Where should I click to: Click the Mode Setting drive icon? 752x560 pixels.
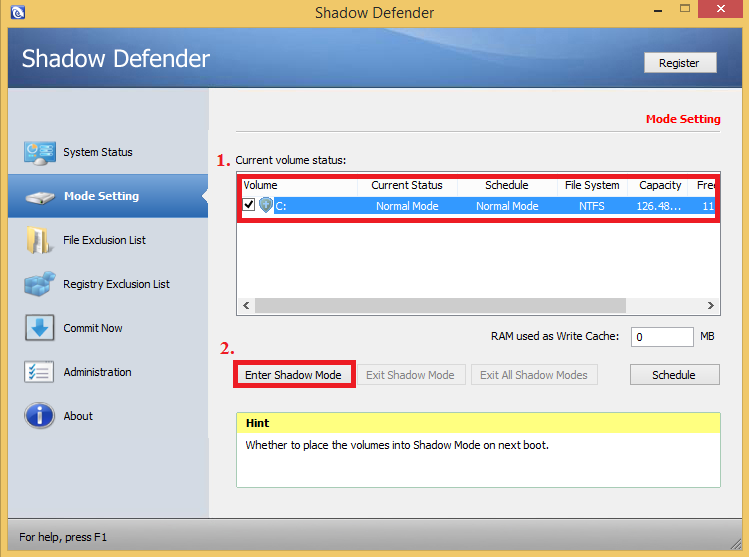pos(40,197)
